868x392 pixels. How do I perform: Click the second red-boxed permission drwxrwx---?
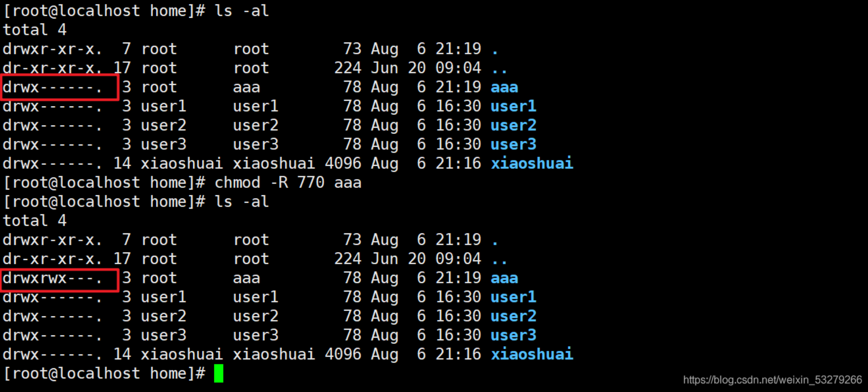[x=53, y=278]
